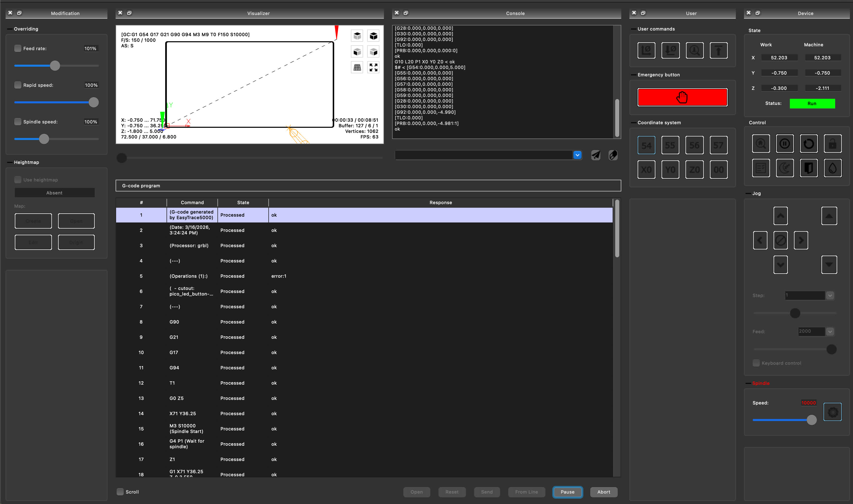Pause the running G-code program
853x504 pixels.
pyautogui.click(x=567, y=492)
